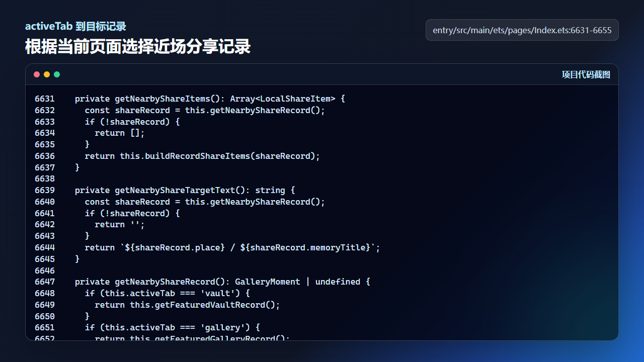The width and height of the screenshot is (644, 362).
Task: Click line number 6634
Action: [x=45, y=133]
